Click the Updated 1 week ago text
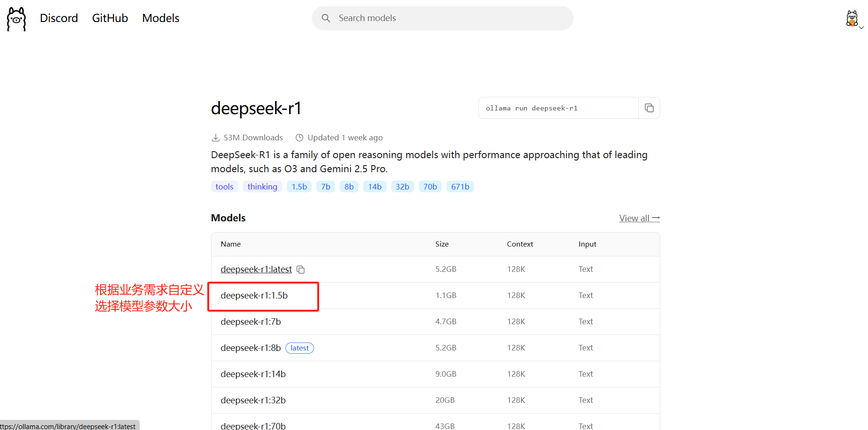This screenshot has width=868, height=430. coord(345,138)
